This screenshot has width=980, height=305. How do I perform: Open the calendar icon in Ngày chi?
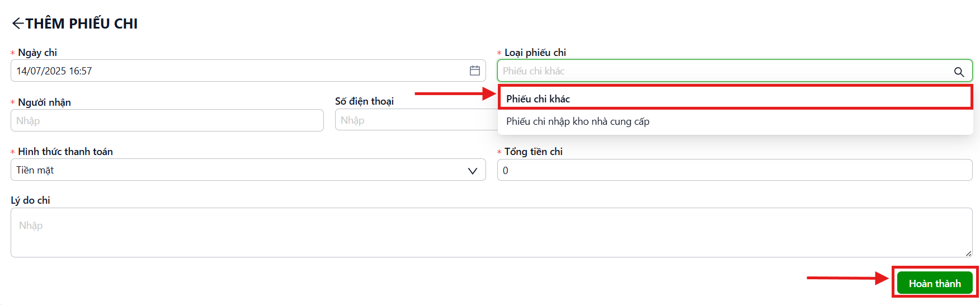click(x=474, y=71)
